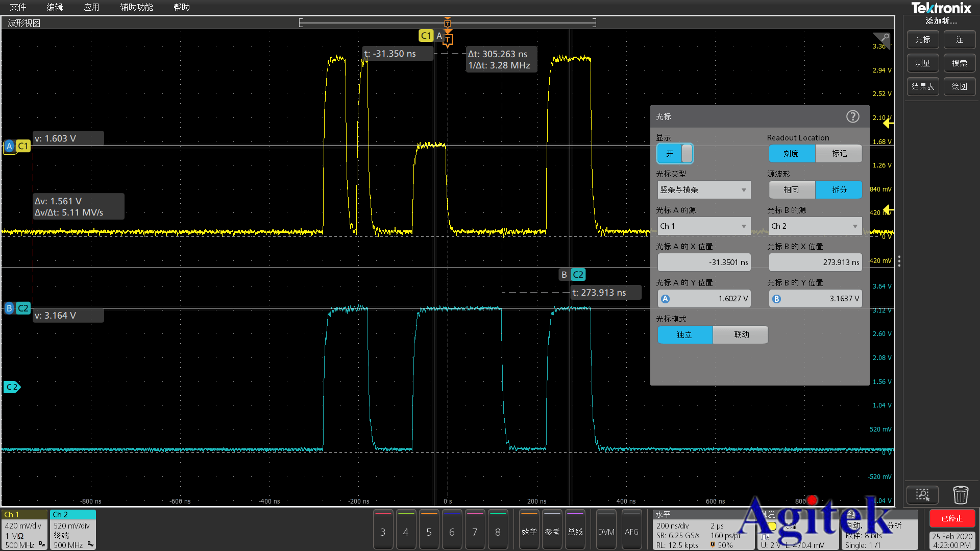Switch cursor mode to 联动
The image size is (980, 551).
pyautogui.click(x=741, y=335)
